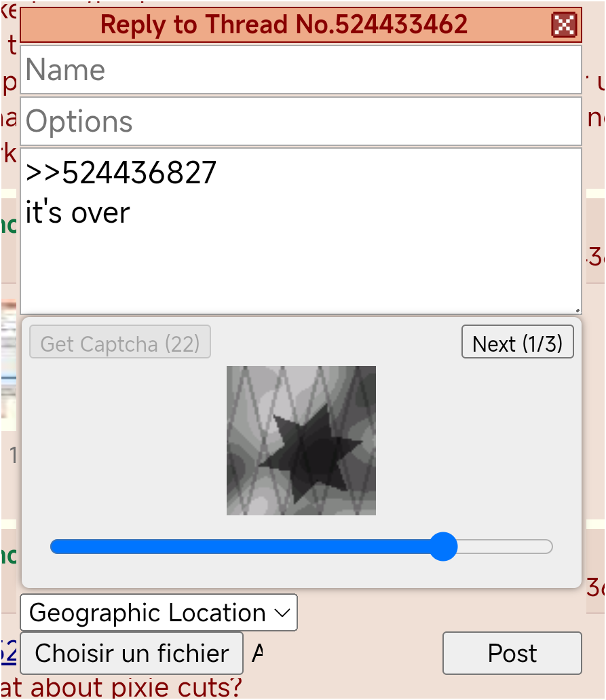Screen dimensions: 606x700
Task: Click the Options input field
Action: pyautogui.click(x=301, y=122)
